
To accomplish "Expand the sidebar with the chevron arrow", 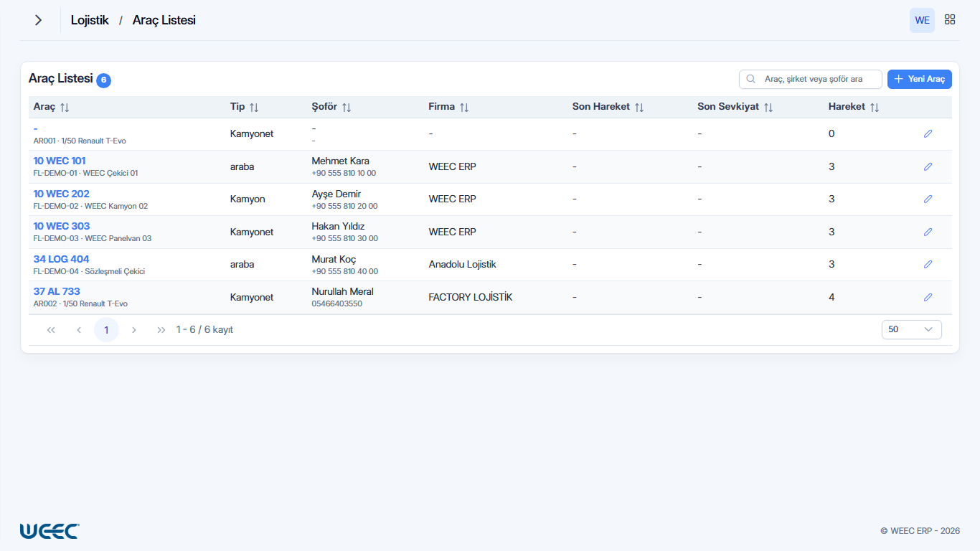I will 38,20.
